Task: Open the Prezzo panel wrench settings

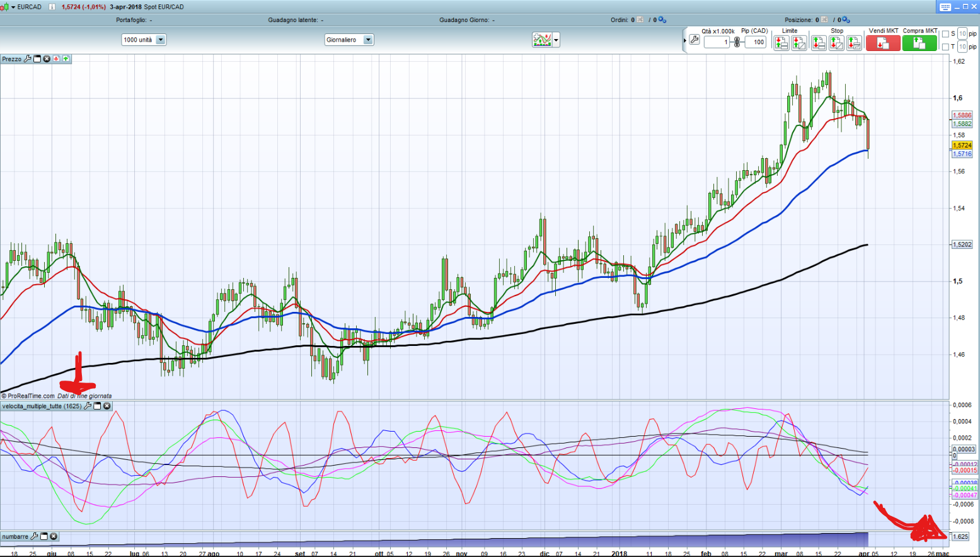Action: tap(27, 59)
